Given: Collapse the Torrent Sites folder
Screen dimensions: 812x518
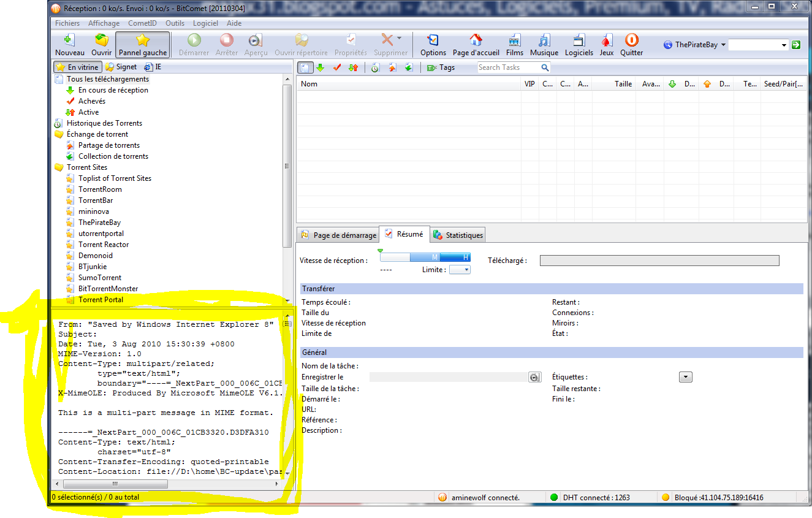Looking at the screenshot, I should coord(87,167).
